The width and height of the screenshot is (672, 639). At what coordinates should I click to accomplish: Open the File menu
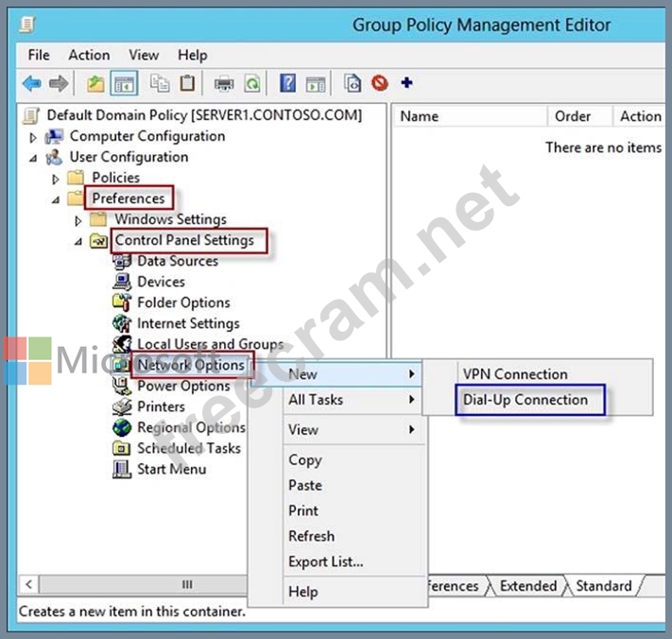39,55
